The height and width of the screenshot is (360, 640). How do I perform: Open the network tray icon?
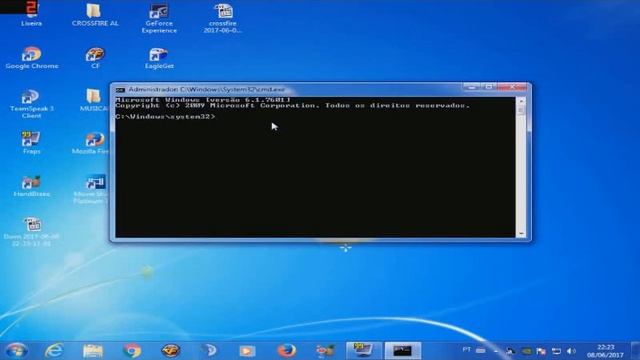coord(556,351)
